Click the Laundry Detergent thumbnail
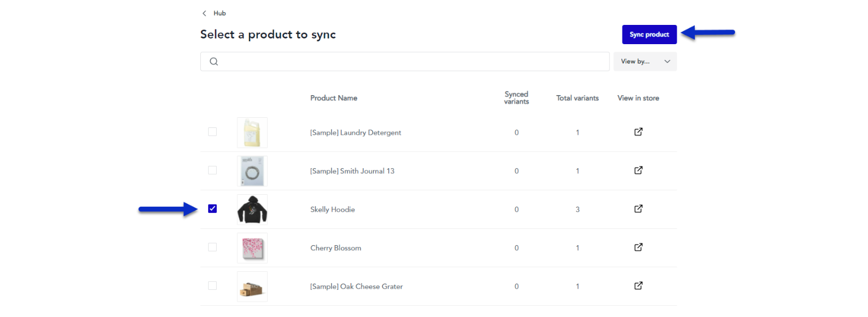 [x=252, y=132]
